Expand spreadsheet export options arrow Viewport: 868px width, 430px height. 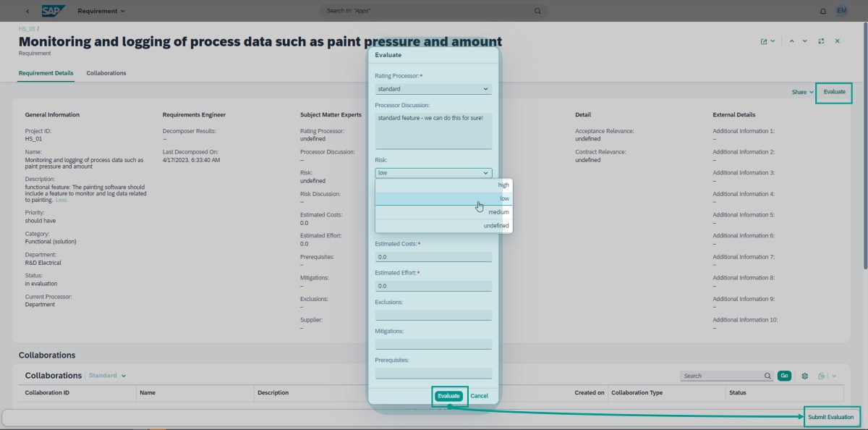[834, 376]
